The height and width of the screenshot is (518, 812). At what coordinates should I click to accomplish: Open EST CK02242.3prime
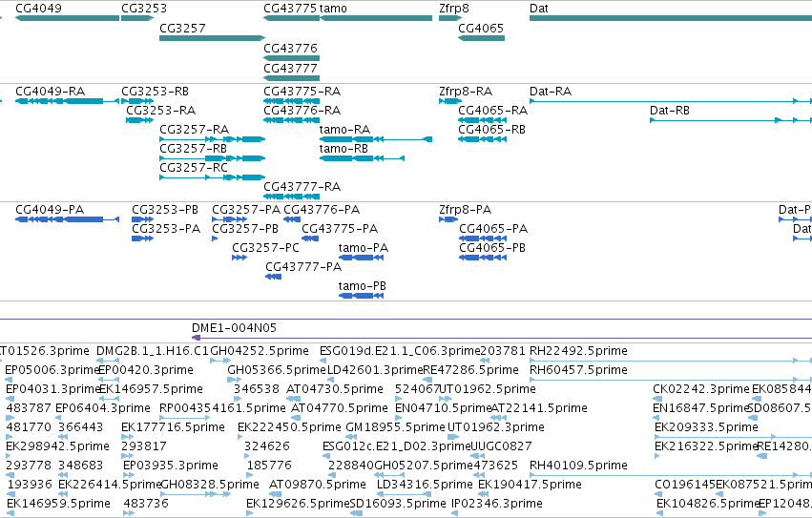[x=701, y=389]
